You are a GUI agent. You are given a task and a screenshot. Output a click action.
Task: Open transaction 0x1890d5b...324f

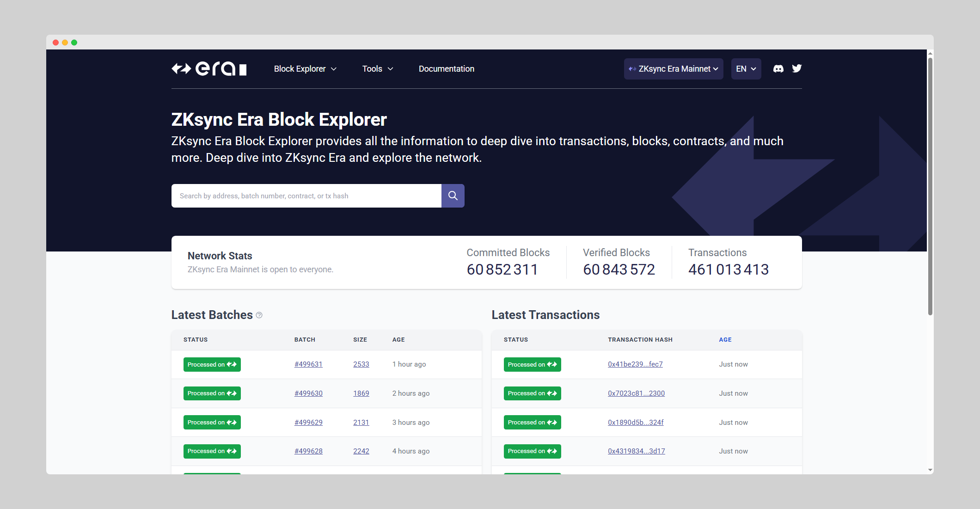coord(636,423)
